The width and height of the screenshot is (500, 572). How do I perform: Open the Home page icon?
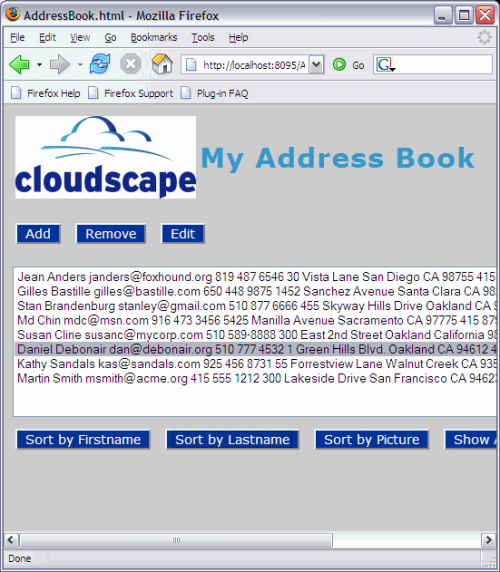(x=162, y=64)
